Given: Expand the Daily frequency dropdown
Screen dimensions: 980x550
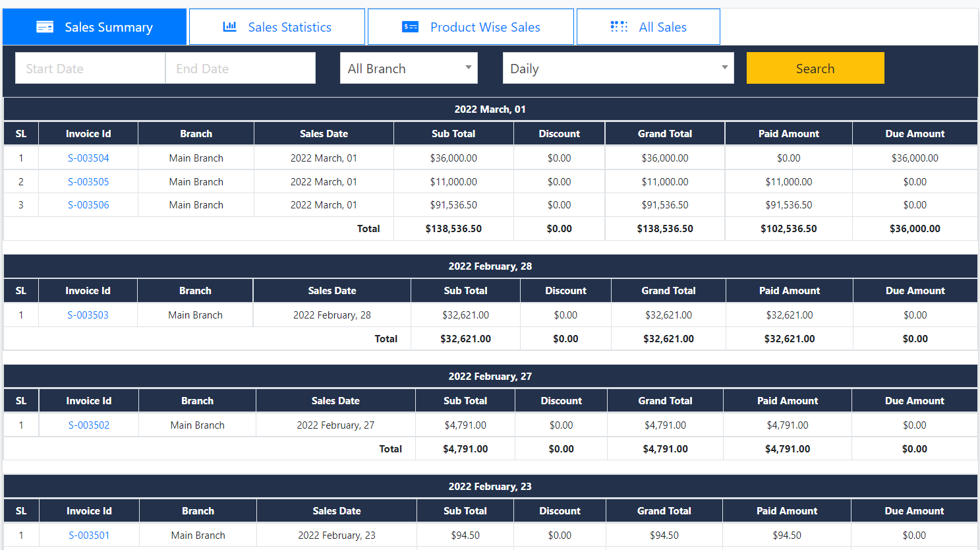Looking at the screenshot, I should tap(618, 68).
